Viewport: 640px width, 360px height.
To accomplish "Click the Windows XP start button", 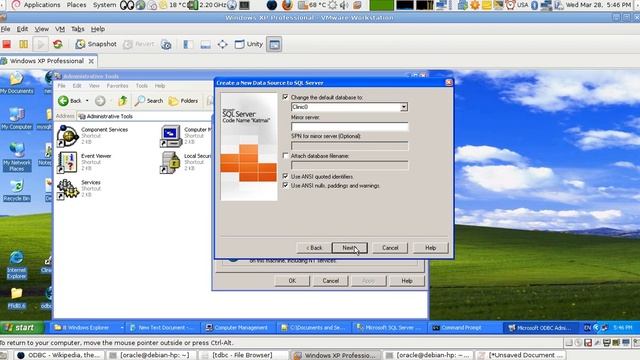I will [20, 327].
